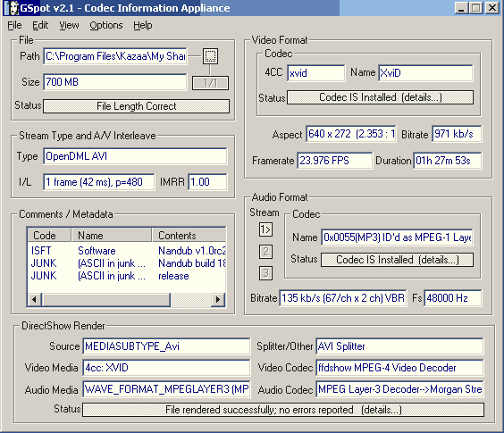Screen dimensions: 504x433
Task: Select audio stream 2 button
Action: pyautogui.click(x=265, y=252)
